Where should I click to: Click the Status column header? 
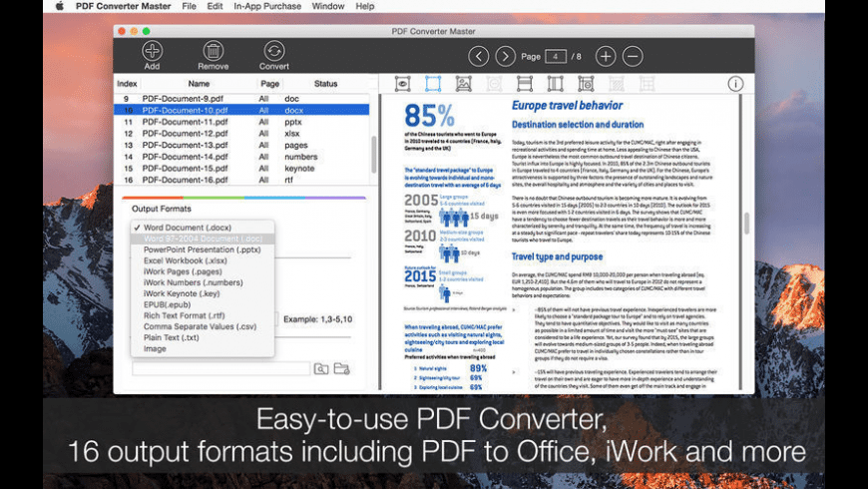click(325, 84)
